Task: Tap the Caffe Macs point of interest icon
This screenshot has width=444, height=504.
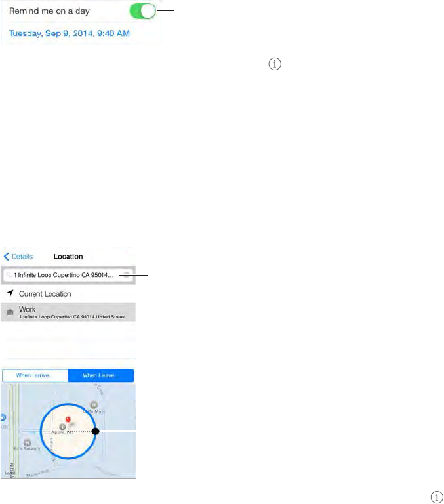Action: (x=94, y=405)
